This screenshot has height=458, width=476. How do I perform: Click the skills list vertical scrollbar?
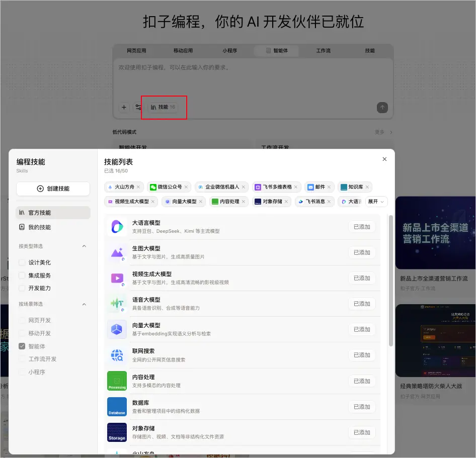[x=391, y=281]
